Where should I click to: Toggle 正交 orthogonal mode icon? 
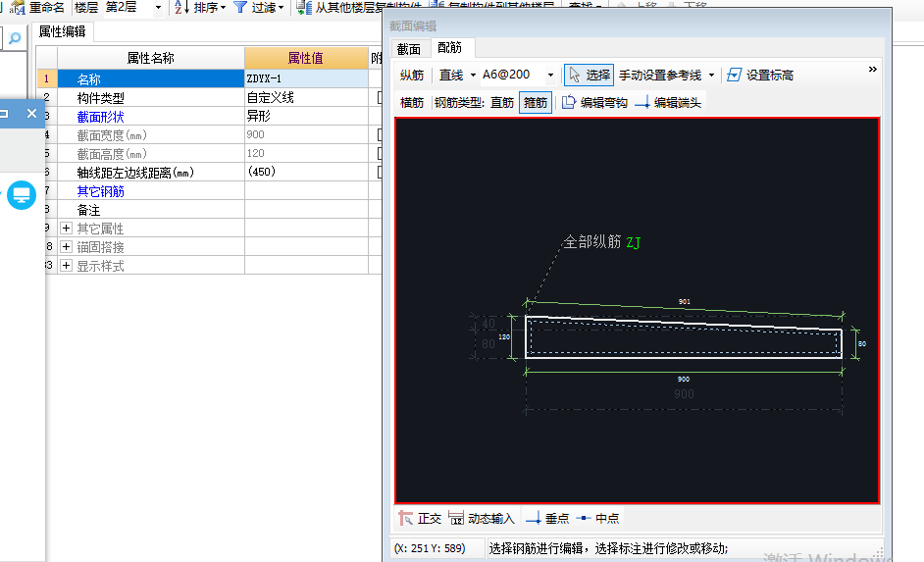point(405,518)
